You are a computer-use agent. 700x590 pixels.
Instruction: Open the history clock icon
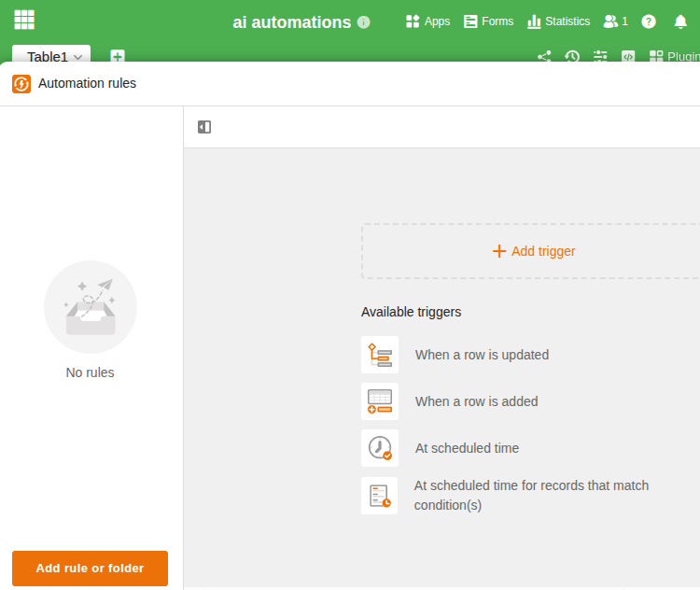click(x=572, y=57)
